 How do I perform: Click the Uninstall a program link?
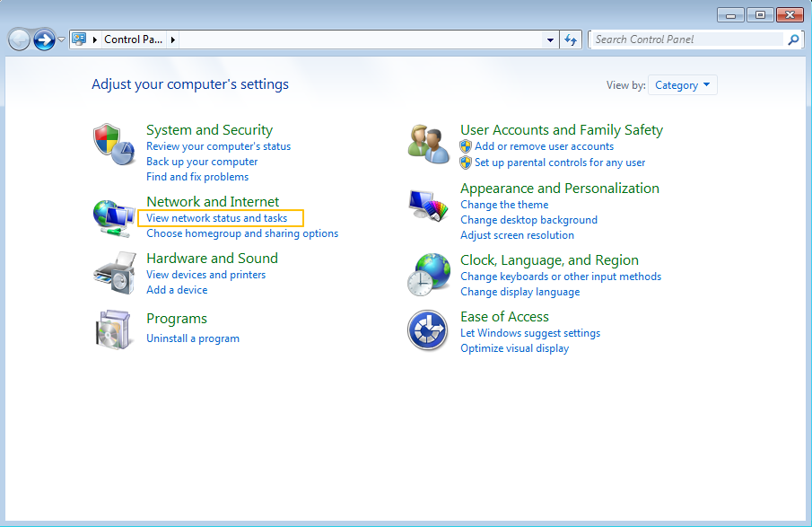pyautogui.click(x=193, y=338)
